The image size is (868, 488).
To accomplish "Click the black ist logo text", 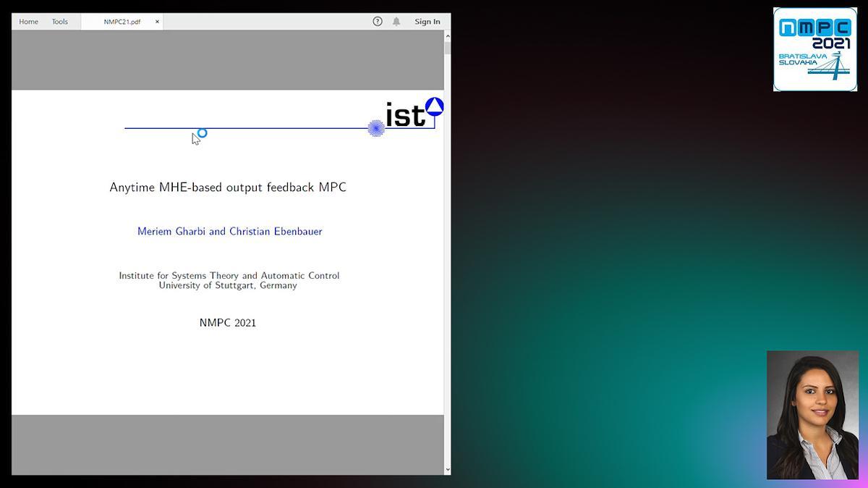I will (405, 116).
